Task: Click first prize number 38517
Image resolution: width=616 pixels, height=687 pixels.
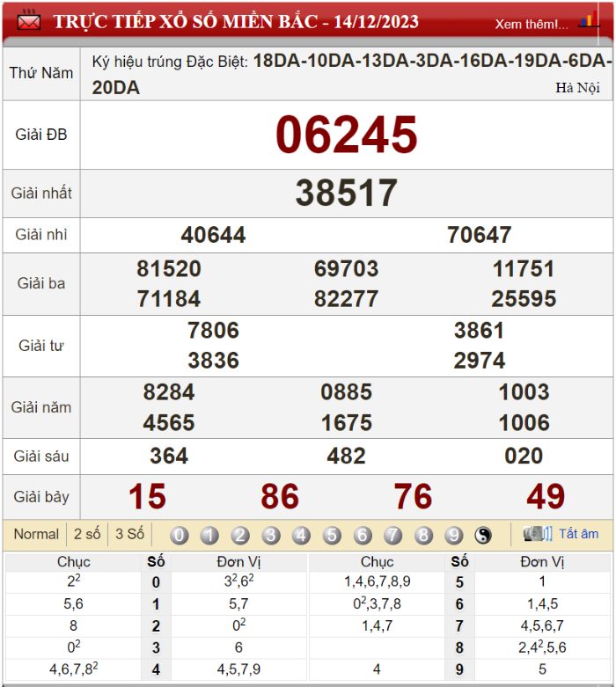Action: 347,193
